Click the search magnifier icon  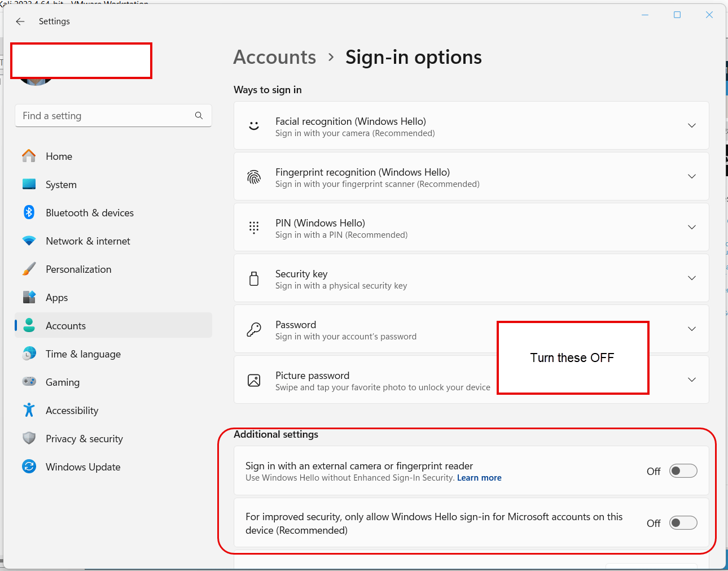click(x=199, y=115)
